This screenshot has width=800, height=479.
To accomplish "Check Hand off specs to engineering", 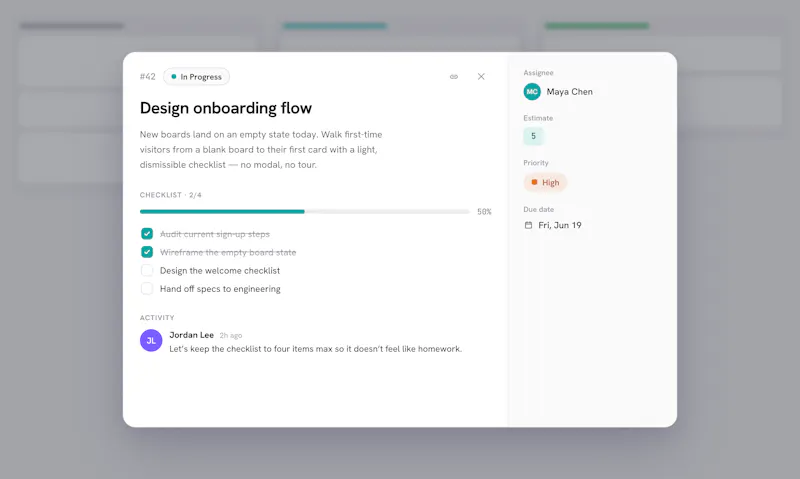I will pos(147,289).
